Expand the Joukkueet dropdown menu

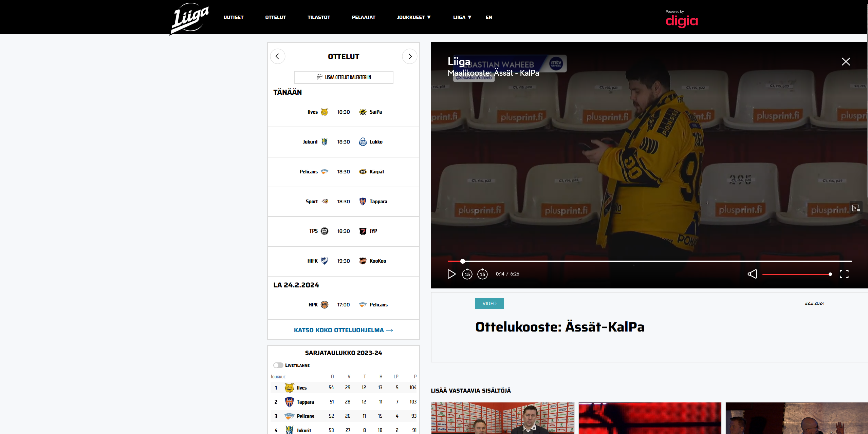413,17
